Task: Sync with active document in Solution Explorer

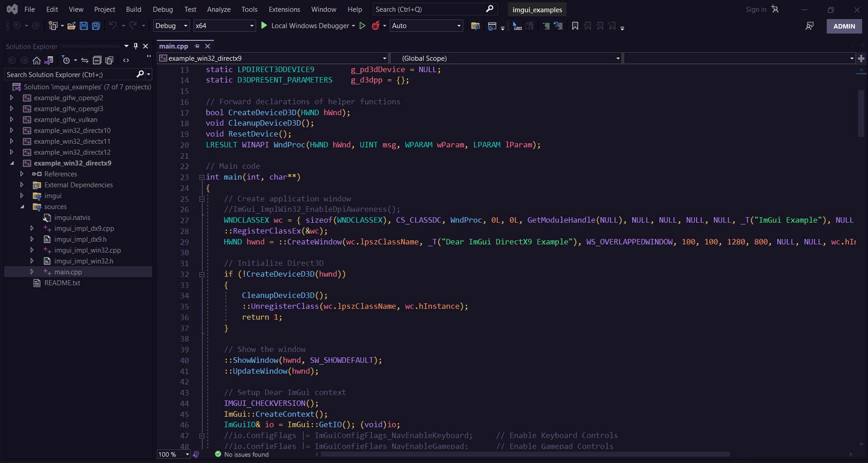Action: [x=85, y=60]
